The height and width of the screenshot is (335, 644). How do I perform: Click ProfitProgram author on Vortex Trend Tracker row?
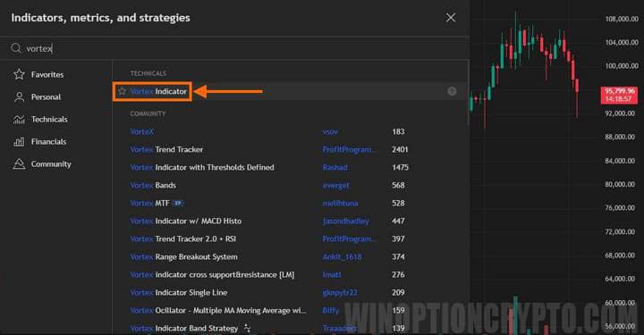coord(348,150)
